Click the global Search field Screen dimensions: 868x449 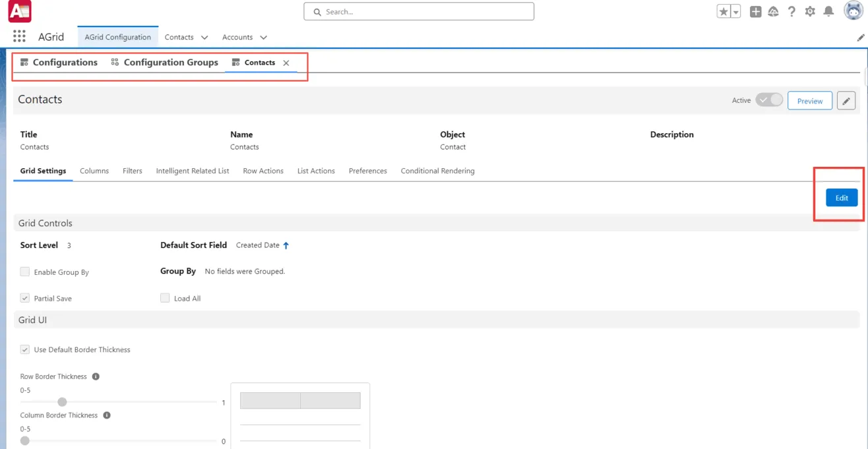[x=419, y=12]
